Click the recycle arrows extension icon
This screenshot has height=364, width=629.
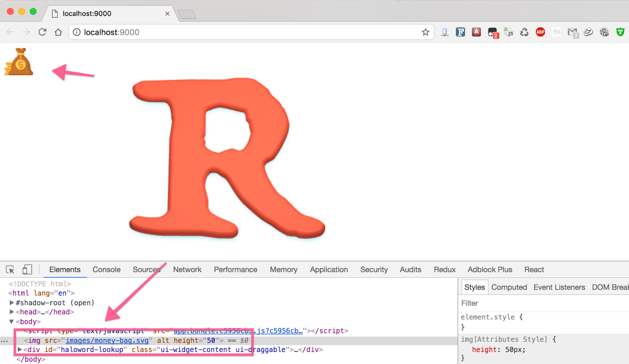[x=524, y=33]
